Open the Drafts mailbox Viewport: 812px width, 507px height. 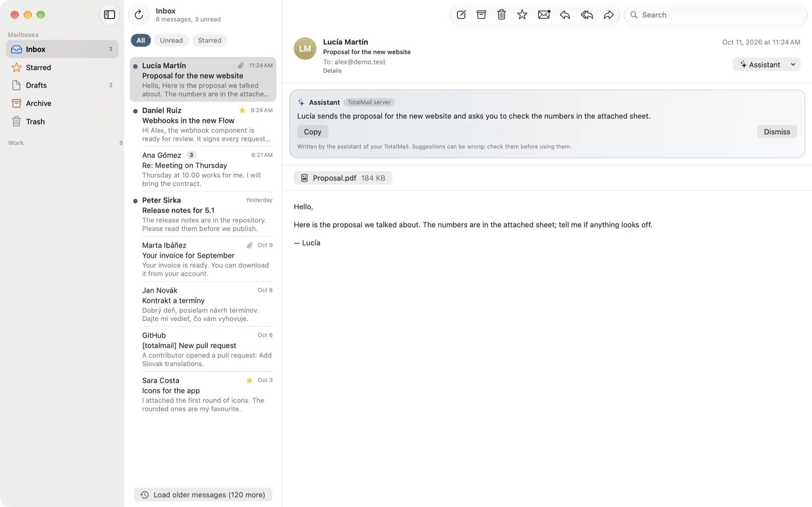pyautogui.click(x=62, y=85)
